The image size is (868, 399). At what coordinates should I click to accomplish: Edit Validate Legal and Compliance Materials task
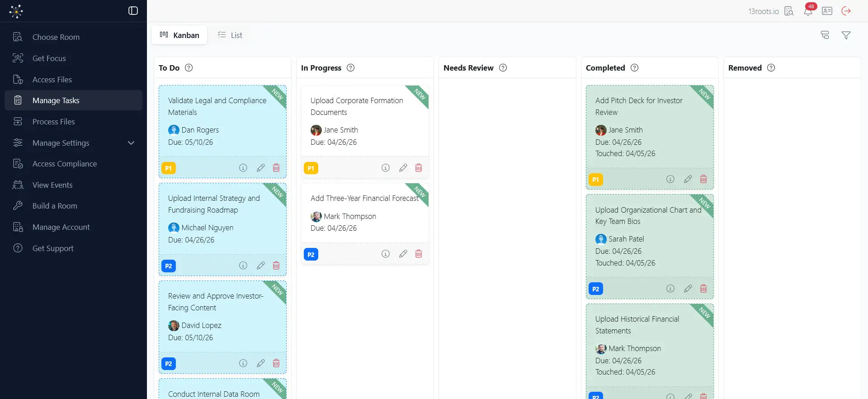(x=261, y=168)
